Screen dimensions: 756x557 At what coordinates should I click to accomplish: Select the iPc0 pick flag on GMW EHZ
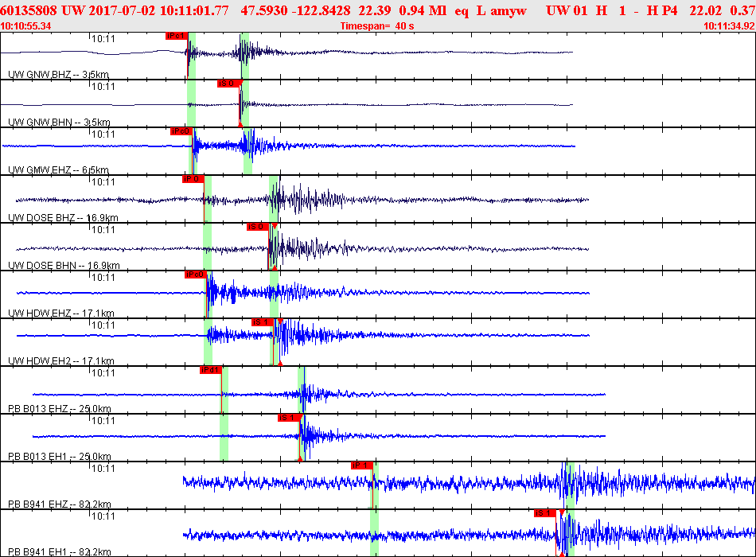pos(181,131)
